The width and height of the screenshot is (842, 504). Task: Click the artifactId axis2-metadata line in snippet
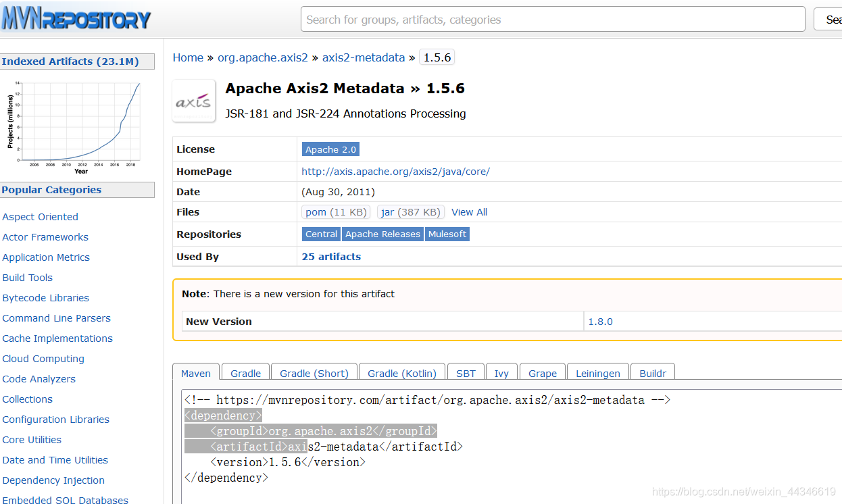click(337, 447)
